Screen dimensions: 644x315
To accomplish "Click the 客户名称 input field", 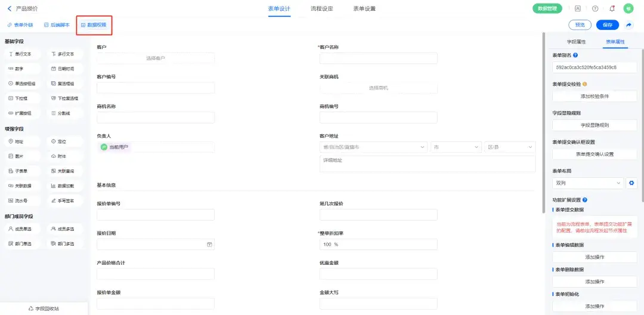I will click(378, 58).
